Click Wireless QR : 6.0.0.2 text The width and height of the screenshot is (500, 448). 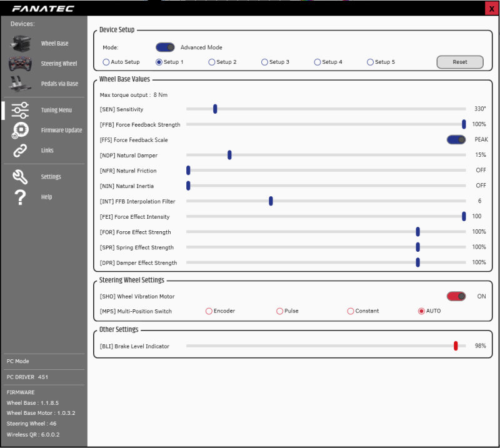click(x=33, y=435)
